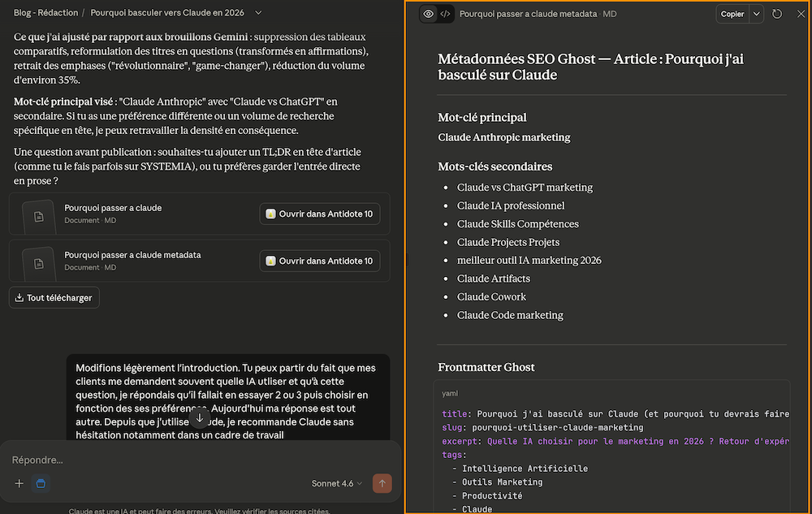Open the Pourquoi passer a claude metadata document

[199, 261]
